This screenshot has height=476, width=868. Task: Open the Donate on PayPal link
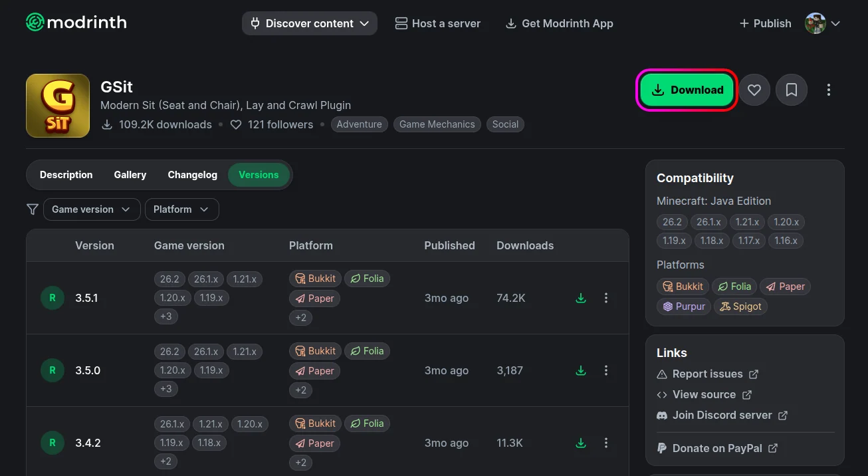717,449
